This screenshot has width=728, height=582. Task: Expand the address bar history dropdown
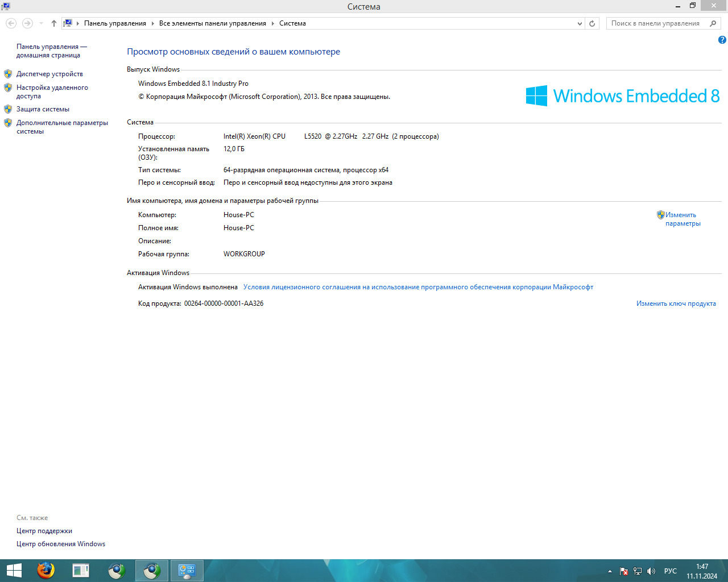coord(580,23)
